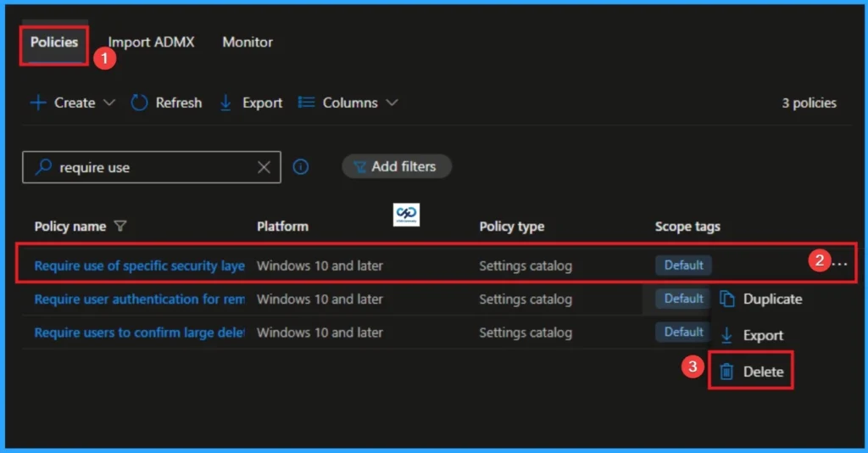Click 'Windows 10 and later' in large delete row
The width and height of the screenshot is (868, 453).
point(320,333)
